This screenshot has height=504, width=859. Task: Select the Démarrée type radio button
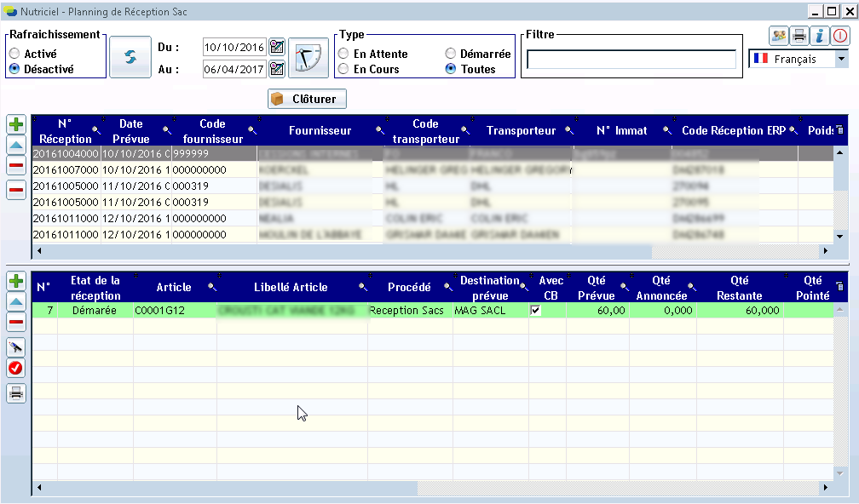(x=450, y=54)
